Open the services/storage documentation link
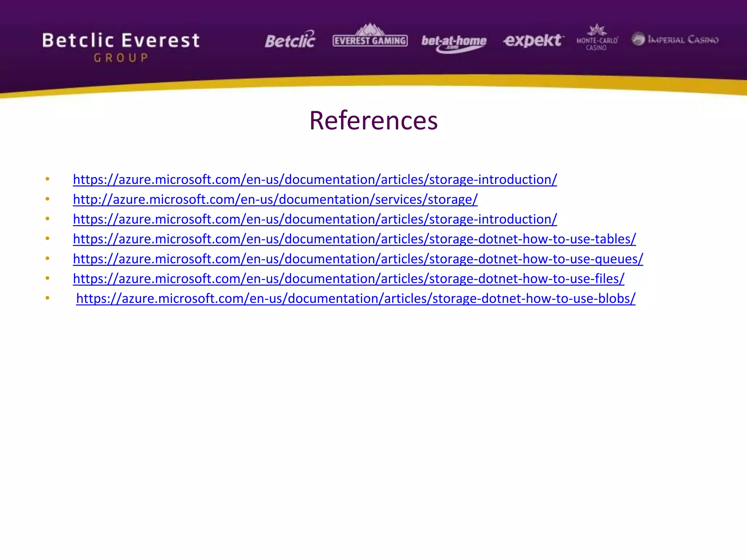The width and height of the screenshot is (747, 560). 275,199
